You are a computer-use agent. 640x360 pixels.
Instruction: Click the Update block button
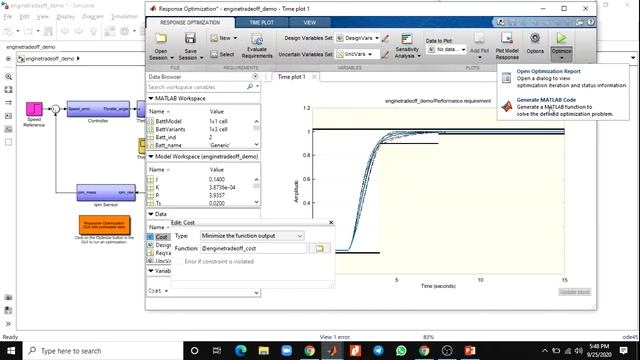[574, 292]
